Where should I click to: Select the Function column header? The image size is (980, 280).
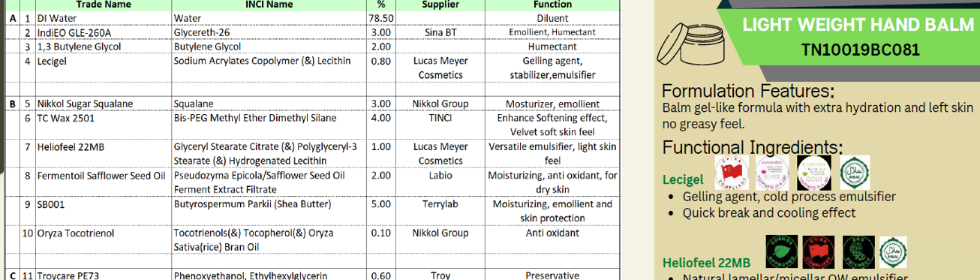click(x=552, y=5)
